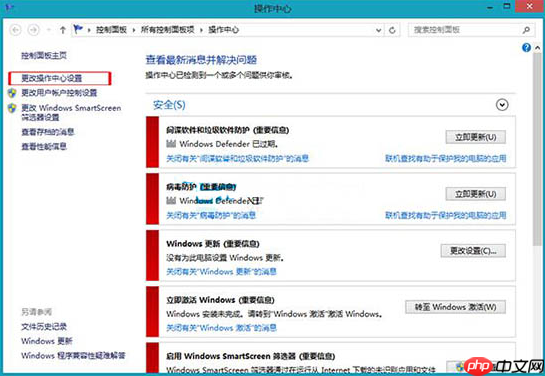
Task: Click the refresh button beside address bar
Action: point(392,30)
